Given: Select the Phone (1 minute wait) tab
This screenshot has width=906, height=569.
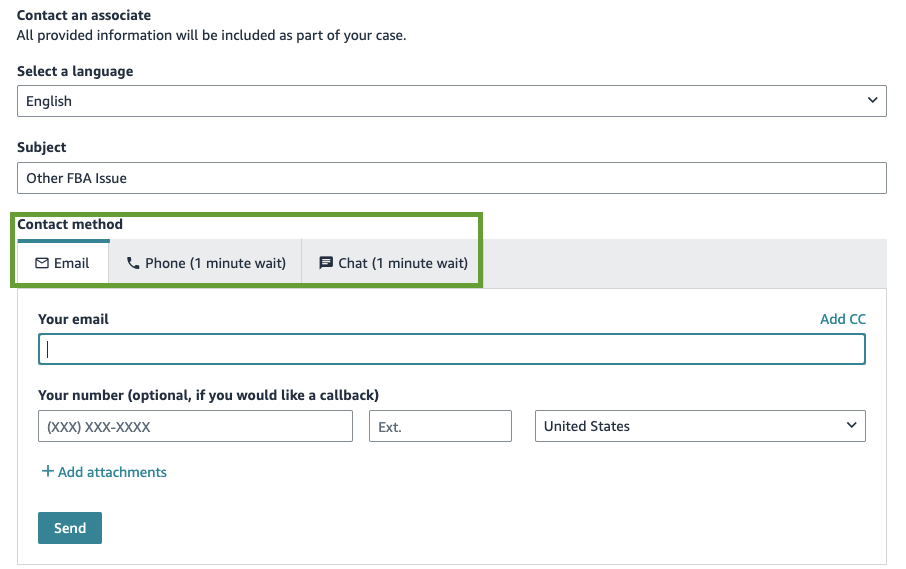Looking at the screenshot, I should point(206,263).
